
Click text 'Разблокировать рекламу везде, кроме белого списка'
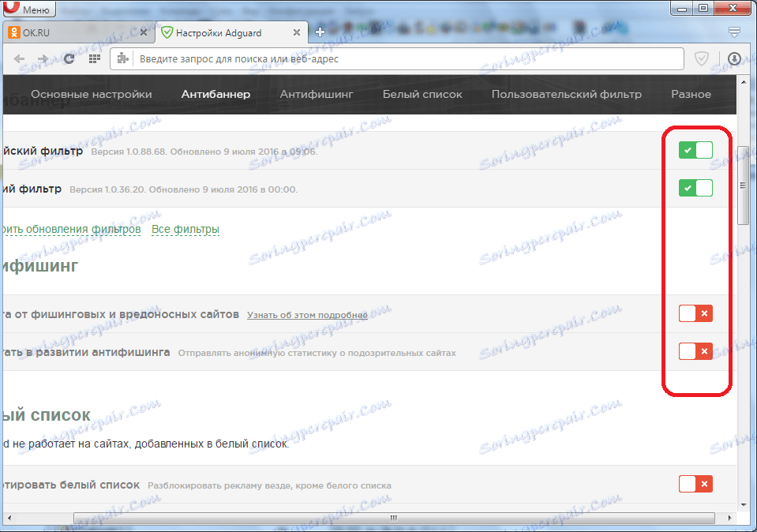[x=269, y=485]
